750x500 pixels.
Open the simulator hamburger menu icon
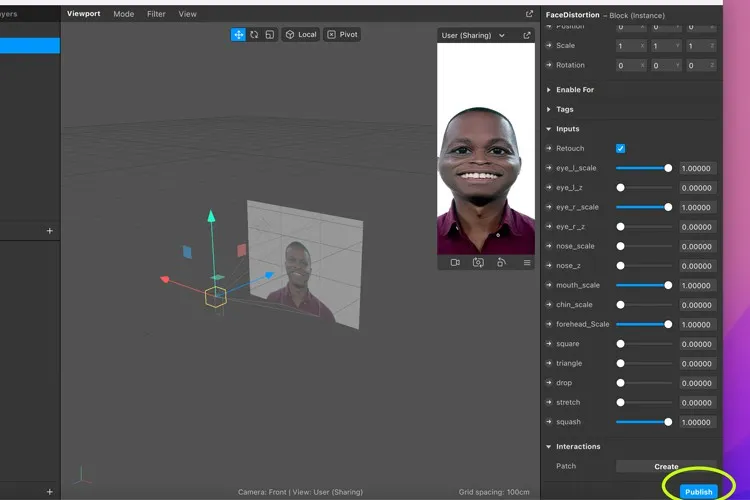click(527, 263)
